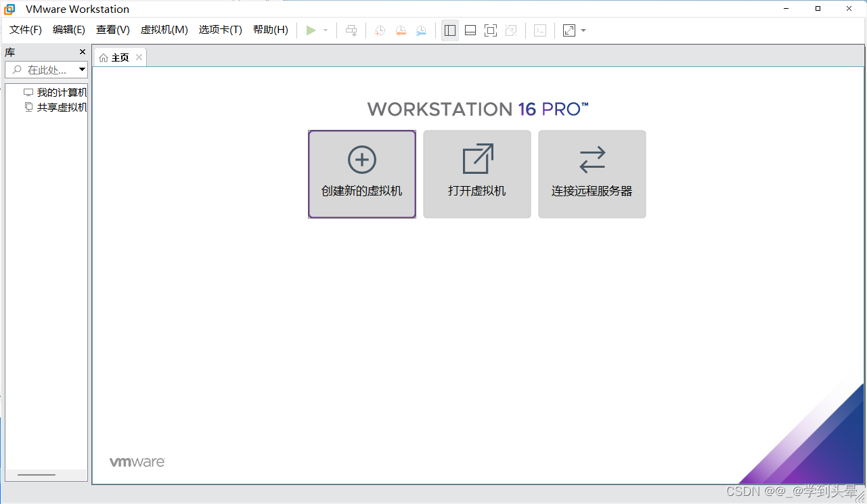Open the library search filter dropdown
Screen dimensions: 867x504
pos(81,69)
